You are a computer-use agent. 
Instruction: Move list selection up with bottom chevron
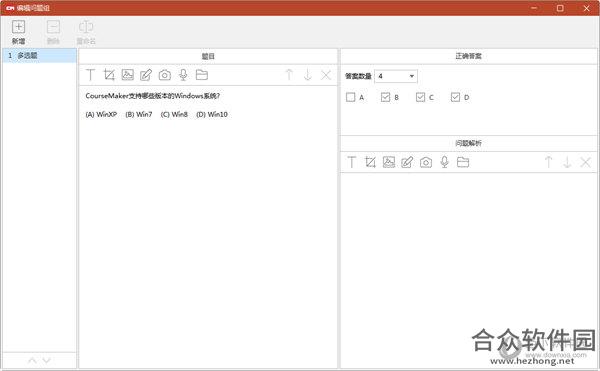32,360
